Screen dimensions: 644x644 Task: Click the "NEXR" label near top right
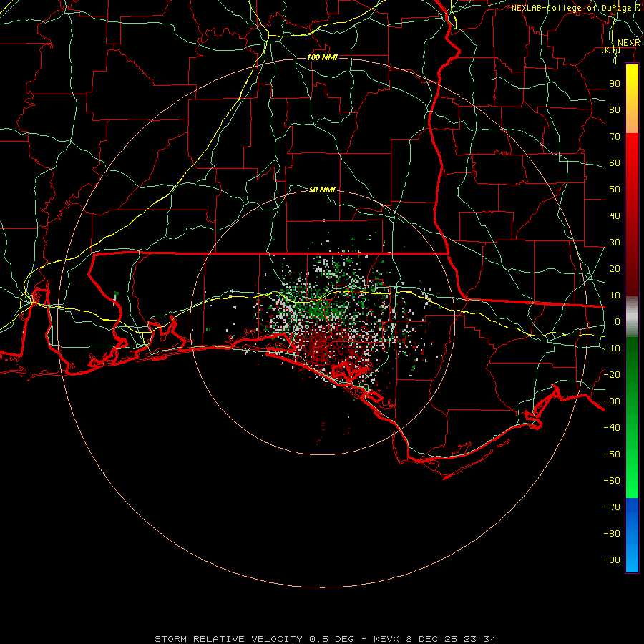tap(629, 43)
